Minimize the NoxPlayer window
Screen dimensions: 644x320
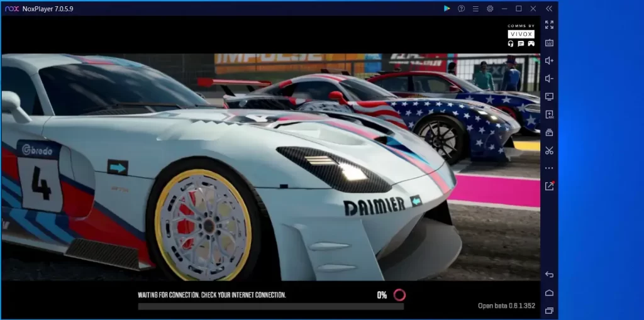[x=504, y=9]
